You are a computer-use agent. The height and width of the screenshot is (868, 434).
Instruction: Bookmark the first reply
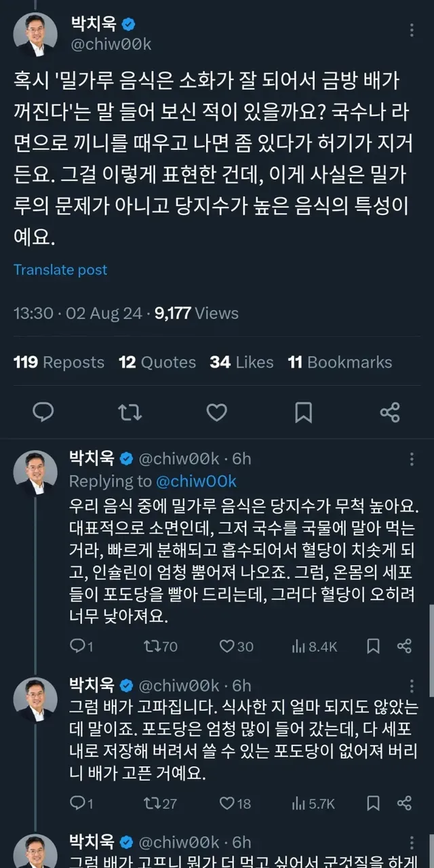pos(373,646)
